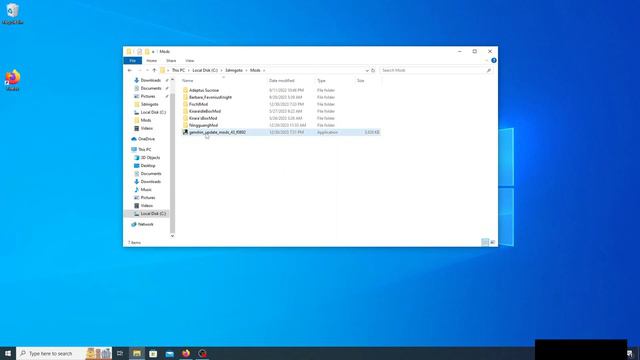
Task: Open the Share ribbon tab
Action: (171, 60)
